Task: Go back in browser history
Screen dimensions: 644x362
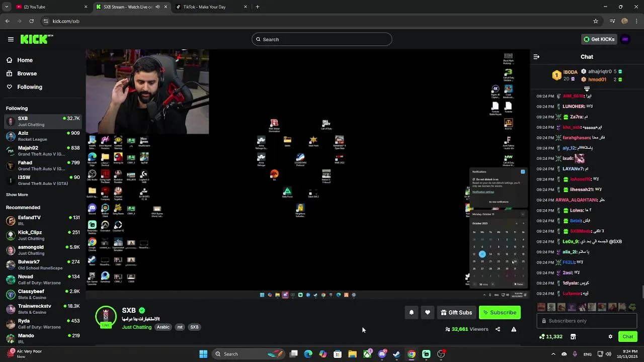Action: [7, 21]
